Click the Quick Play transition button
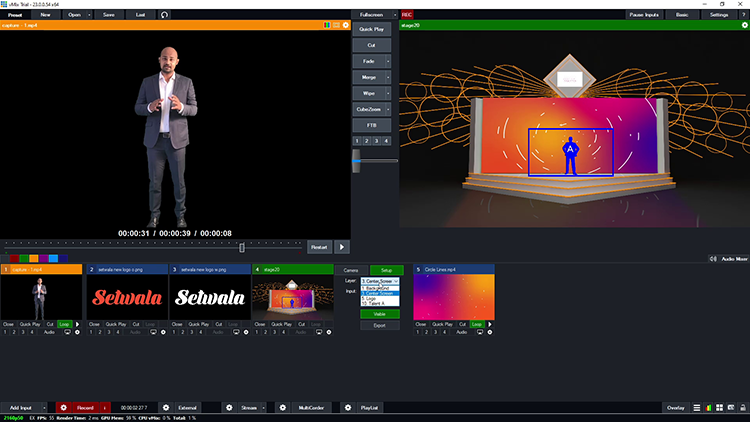The height and width of the screenshot is (422, 750). 372,30
